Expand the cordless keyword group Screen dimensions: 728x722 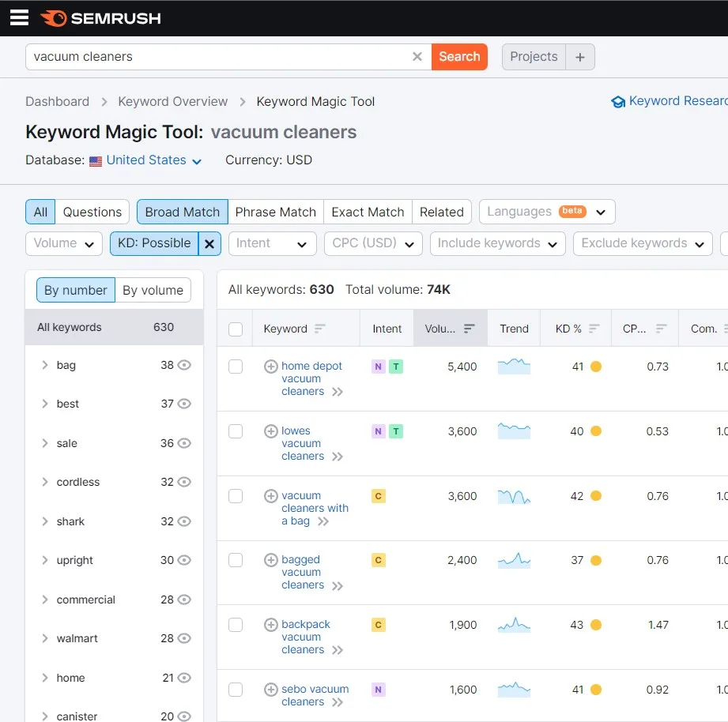click(x=44, y=482)
